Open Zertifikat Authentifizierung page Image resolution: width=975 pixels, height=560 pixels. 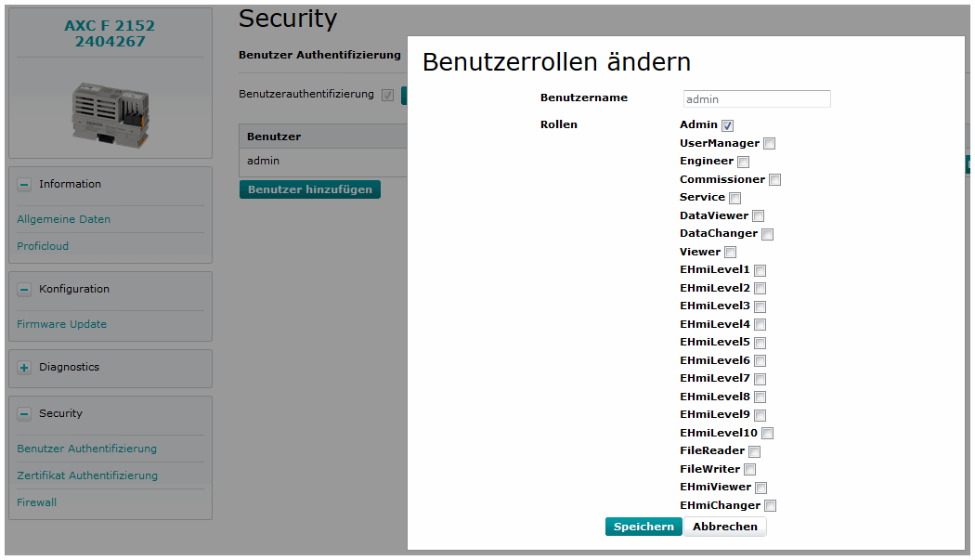point(87,475)
